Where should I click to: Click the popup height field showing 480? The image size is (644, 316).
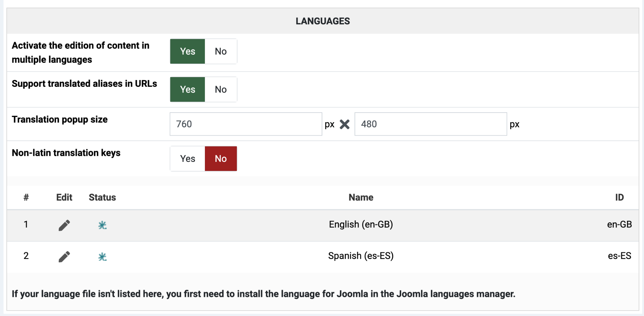[x=430, y=124]
